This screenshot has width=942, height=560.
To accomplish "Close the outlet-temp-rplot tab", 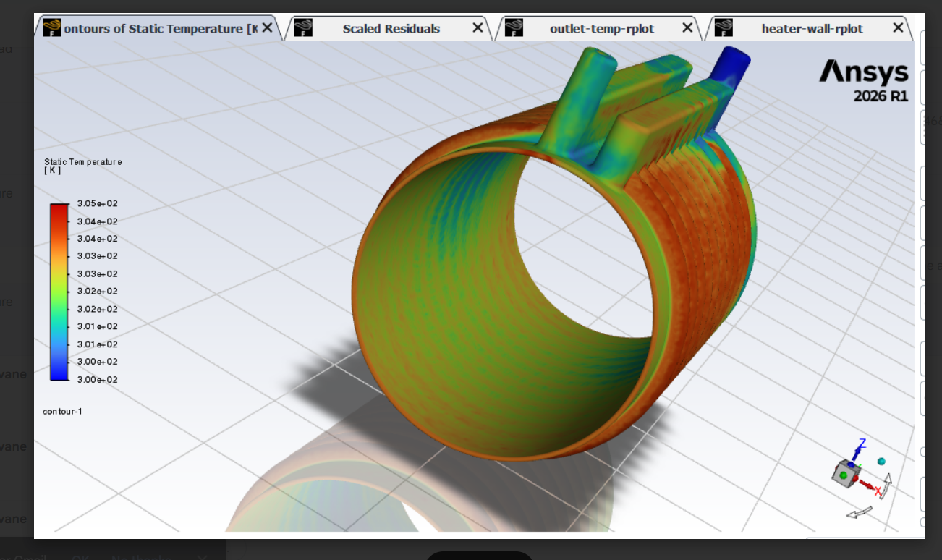I will [687, 28].
